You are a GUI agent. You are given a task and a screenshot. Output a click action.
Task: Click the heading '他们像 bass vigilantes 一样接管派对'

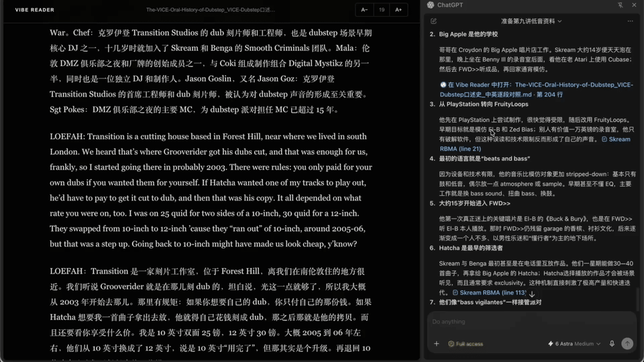490,302
